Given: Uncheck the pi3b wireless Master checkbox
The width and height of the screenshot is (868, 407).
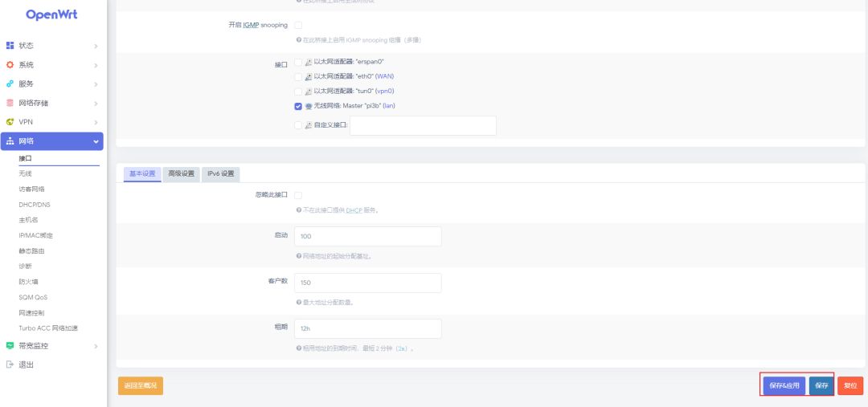Looking at the screenshot, I should (298, 106).
